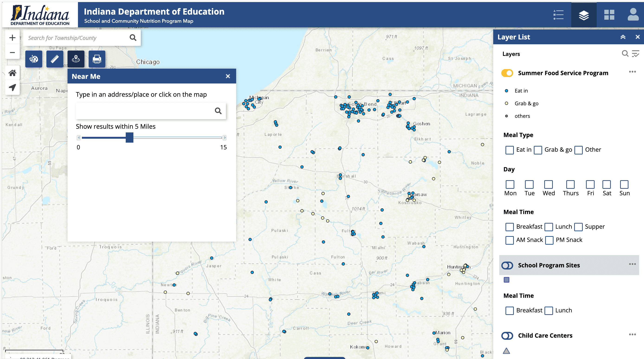This screenshot has width=644, height=359.
Task: Turn off Summer Food Service Program layer
Action: tap(507, 73)
